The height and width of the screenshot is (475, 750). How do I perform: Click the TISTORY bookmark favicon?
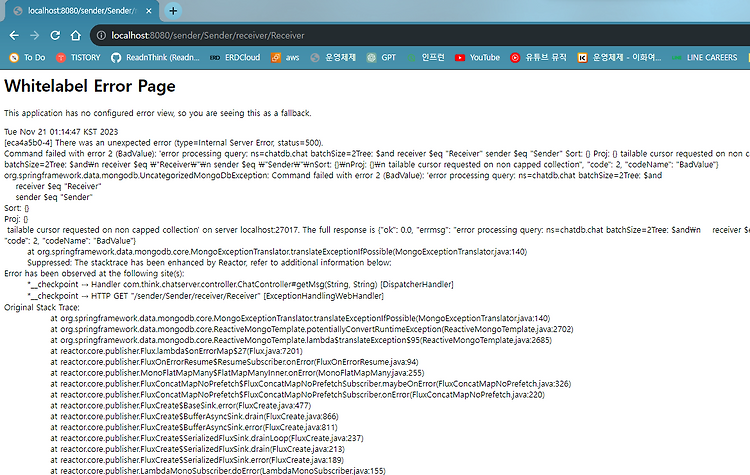(61, 57)
